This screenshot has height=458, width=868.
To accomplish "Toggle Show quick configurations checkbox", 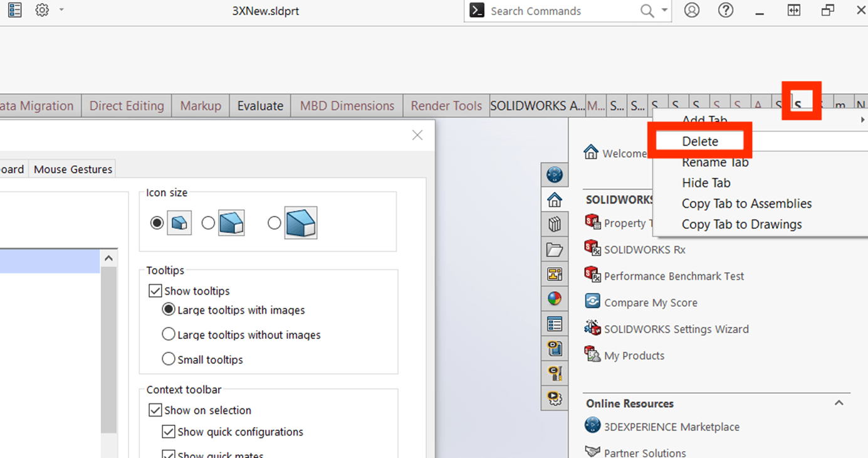I will (168, 432).
